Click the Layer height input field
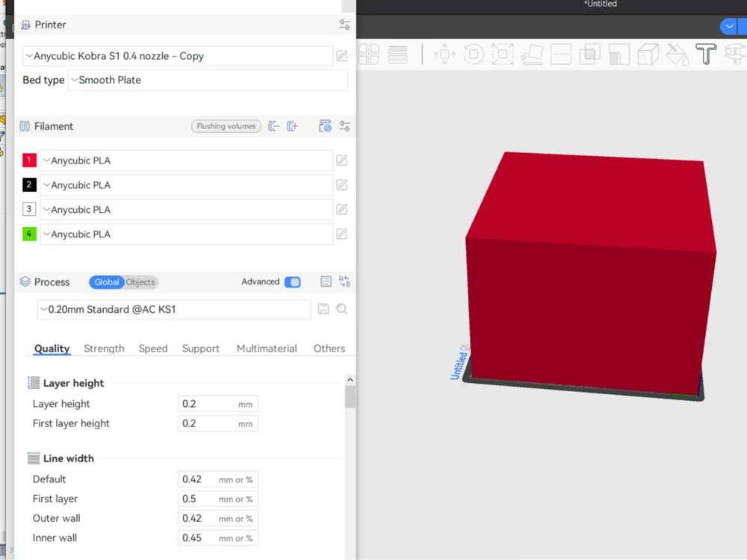Viewport: 747px width, 560px height. [217, 404]
